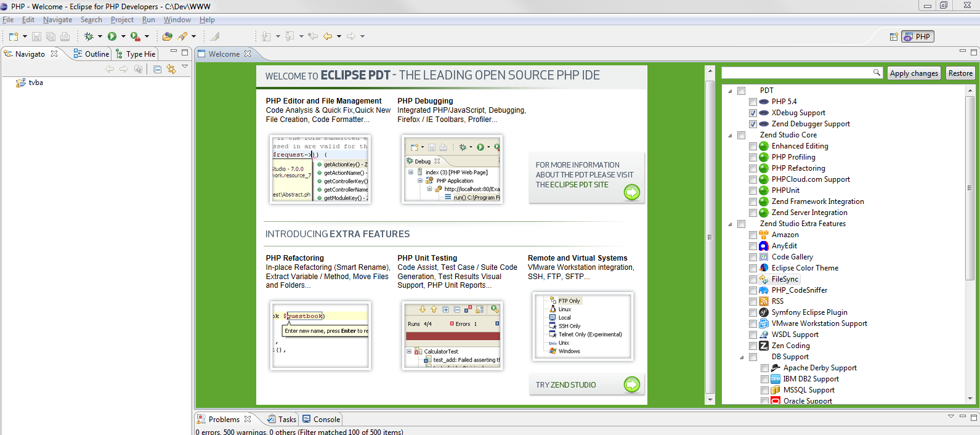Click Link with Editor icon in Navigator
This screenshot has height=435, width=980.
171,70
